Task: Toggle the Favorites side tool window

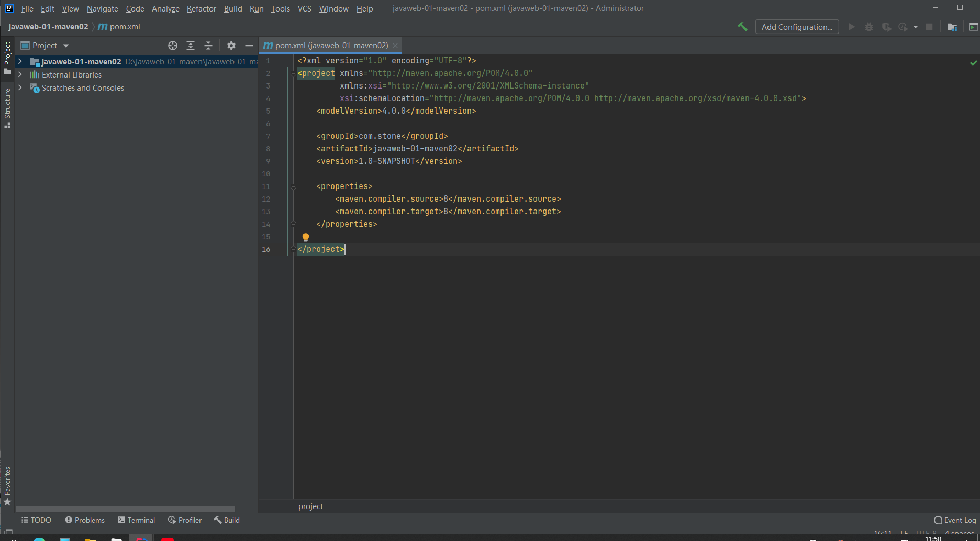Action: click(7, 486)
